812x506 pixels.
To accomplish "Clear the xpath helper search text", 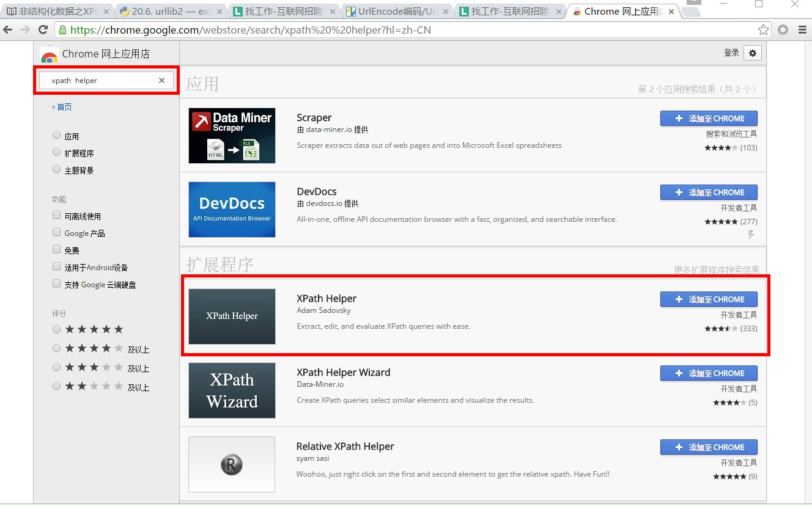I will [x=161, y=81].
